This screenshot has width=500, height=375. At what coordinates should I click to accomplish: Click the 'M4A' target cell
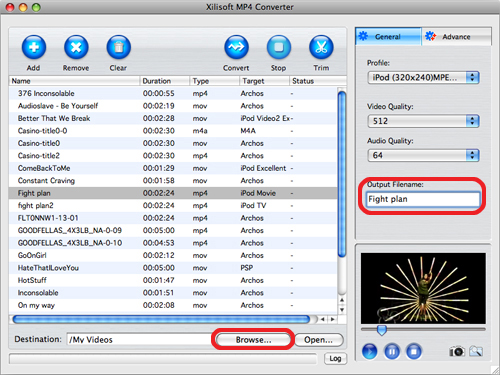point(248,131)
